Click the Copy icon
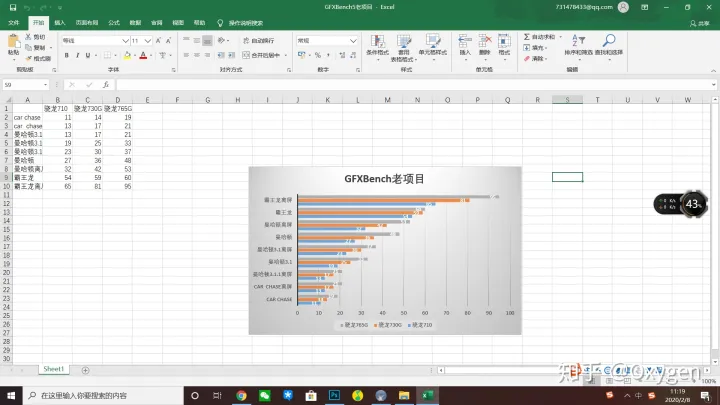 [x=28, y=47]
